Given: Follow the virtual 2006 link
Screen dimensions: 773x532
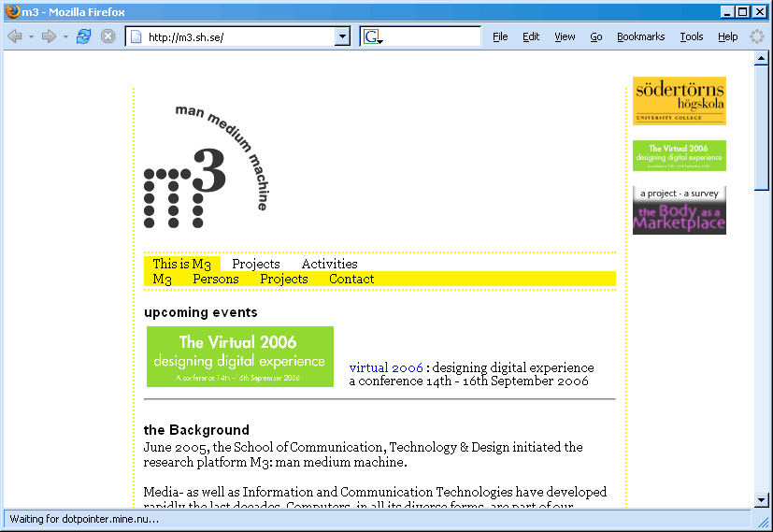Looking at the screenshot, I should coord(386,367).
